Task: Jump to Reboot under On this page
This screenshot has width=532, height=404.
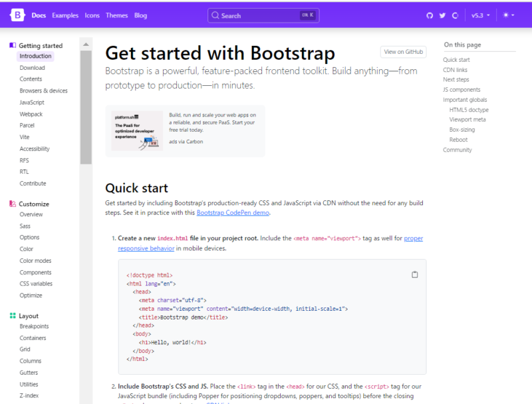Action: [458, 139]
